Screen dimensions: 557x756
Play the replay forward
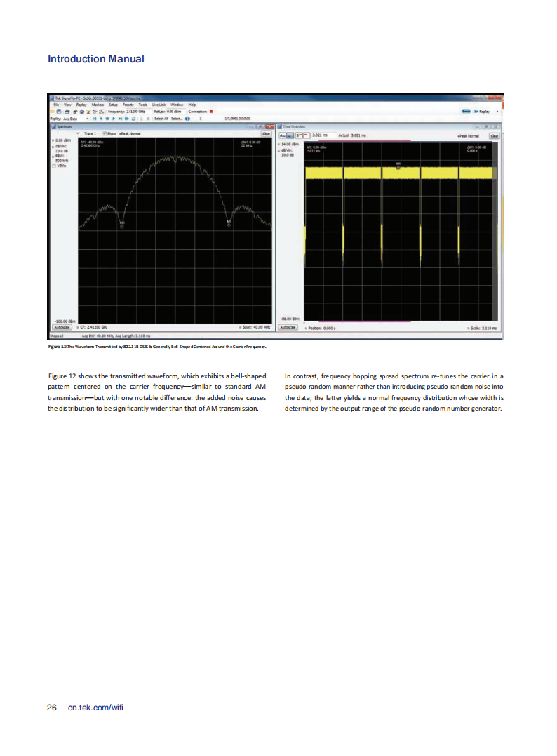click(x=114, y=119)
